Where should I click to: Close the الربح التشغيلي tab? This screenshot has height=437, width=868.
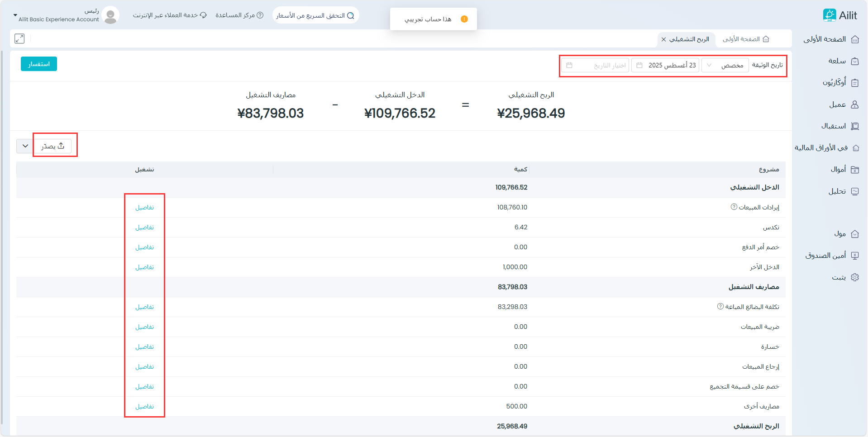pos(663,39)
